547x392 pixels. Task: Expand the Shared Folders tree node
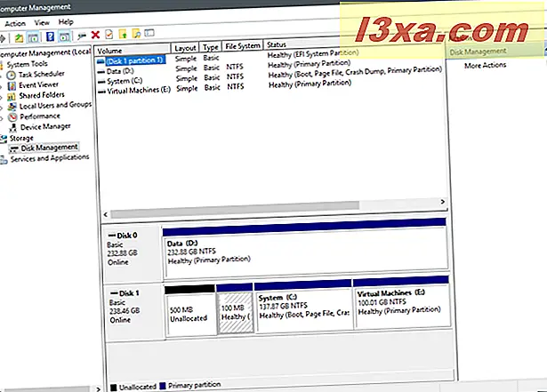click(2, 97)
